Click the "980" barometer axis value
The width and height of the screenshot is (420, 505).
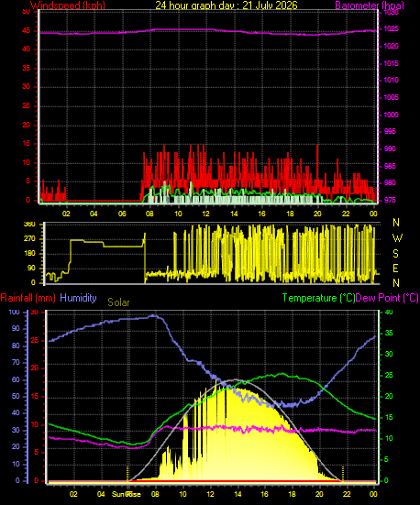click(390, 182)
